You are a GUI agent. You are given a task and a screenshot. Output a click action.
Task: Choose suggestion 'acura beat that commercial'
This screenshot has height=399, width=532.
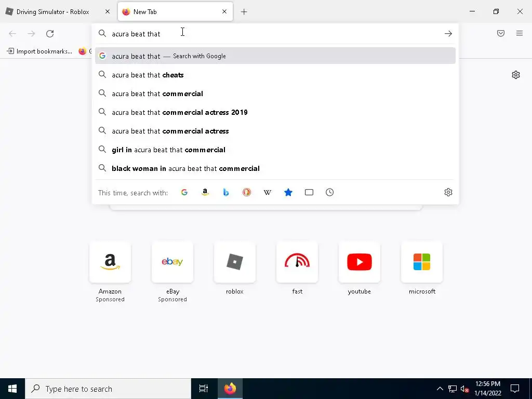coord(275,94)
